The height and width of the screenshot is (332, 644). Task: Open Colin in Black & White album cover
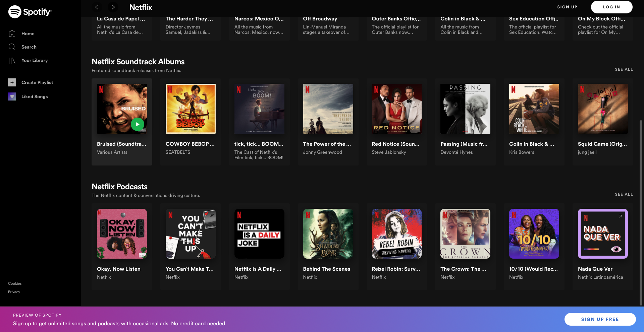click(x=534, y=109)
